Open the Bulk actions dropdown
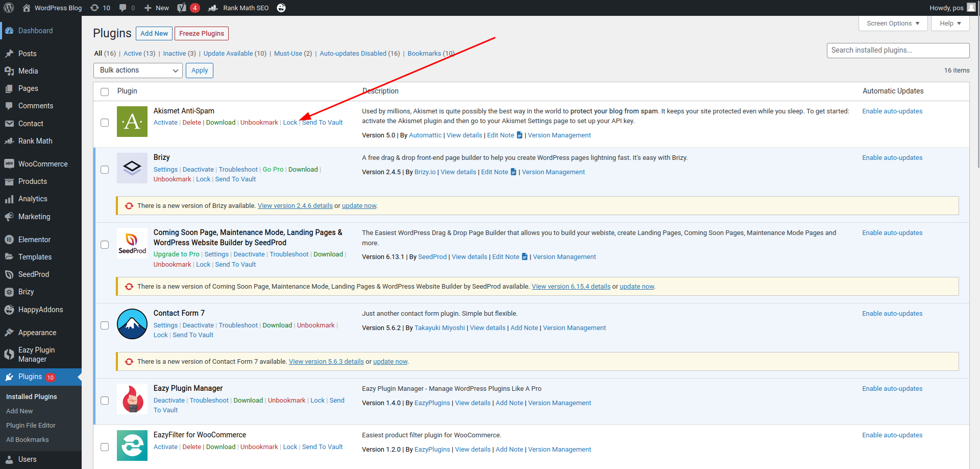Screen dimensions: 980x469 tap(138, 71)
